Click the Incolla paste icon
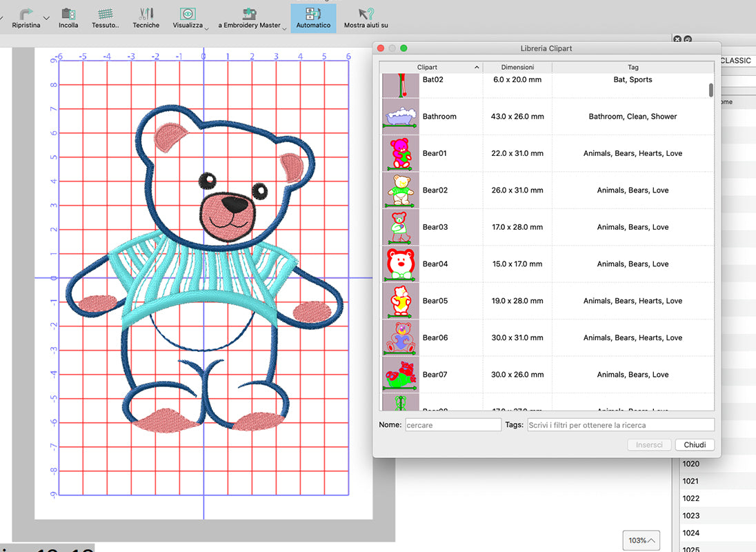Image resolution: width=756 pixels, height=552 pixels. pyautogui.click(x=68, y=13)
